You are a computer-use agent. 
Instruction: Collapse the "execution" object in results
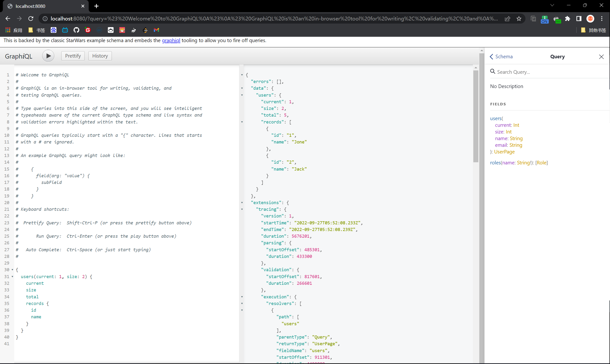242,297
